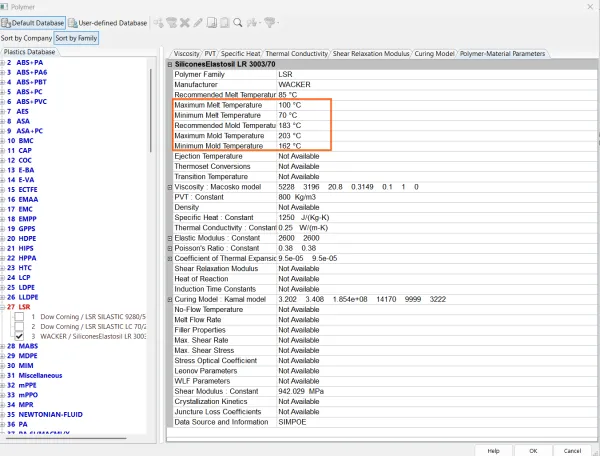Image resolution: width=600 pixels, height=456 pixels.
Task: Click Data Source value SIMPOE
Action: [x=292, y=422]
